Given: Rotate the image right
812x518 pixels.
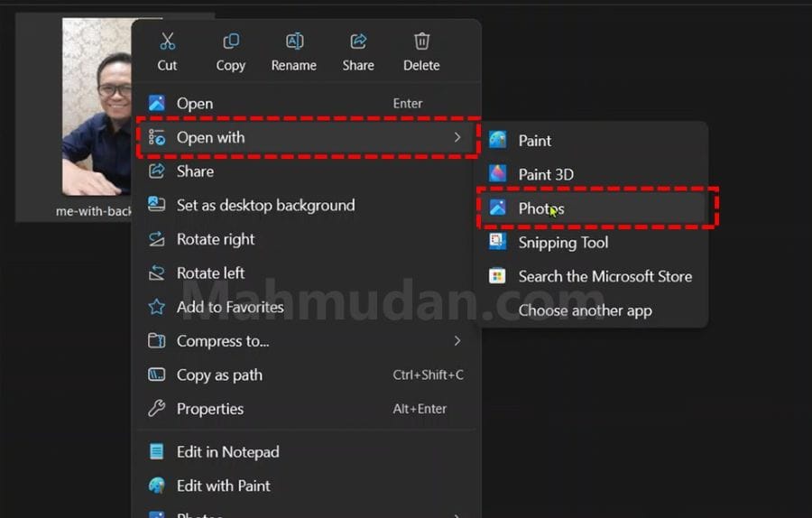Looking at the screenshot, I should pos(216,239).
